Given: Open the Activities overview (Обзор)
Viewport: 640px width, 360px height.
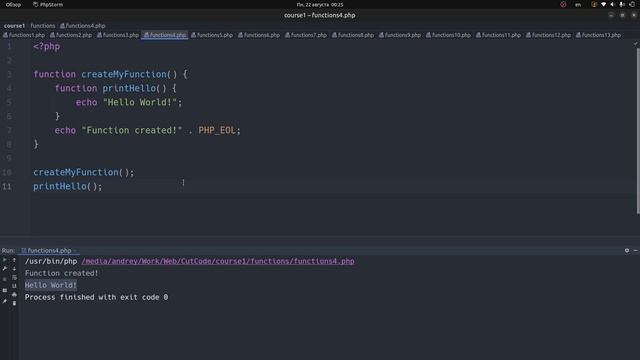Looking at the screenshot, I should click(13, 4).
